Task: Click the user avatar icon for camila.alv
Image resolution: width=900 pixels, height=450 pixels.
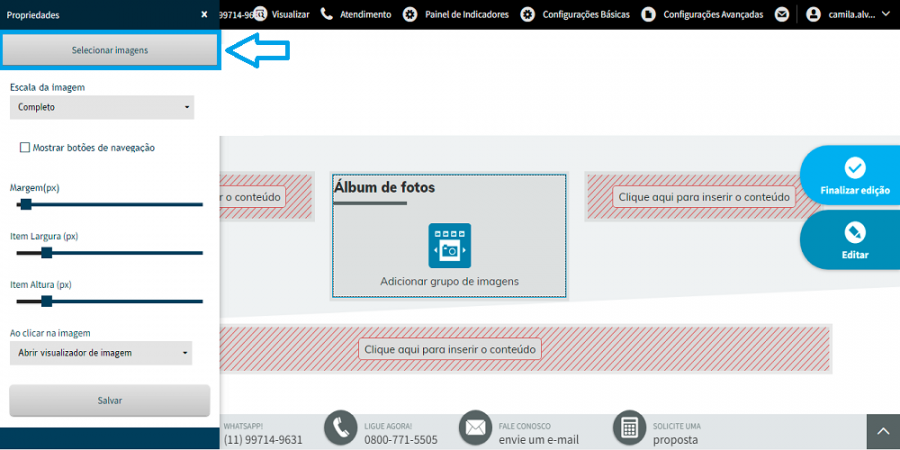Action: coord(813,15)
